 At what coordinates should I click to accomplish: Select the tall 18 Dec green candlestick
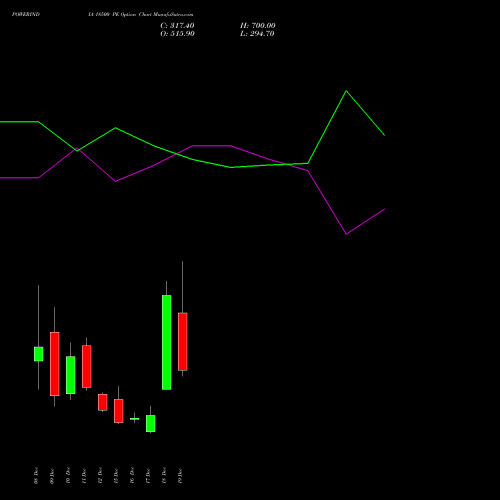[167, 342]
